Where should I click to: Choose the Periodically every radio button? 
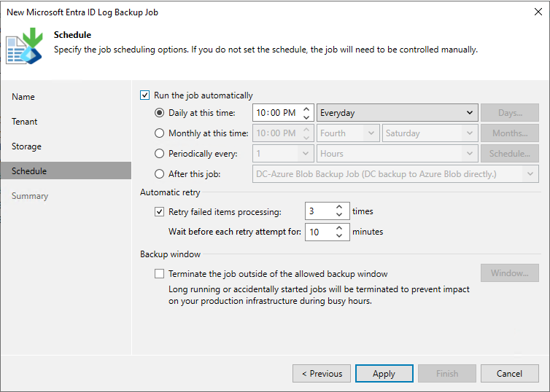160,154
